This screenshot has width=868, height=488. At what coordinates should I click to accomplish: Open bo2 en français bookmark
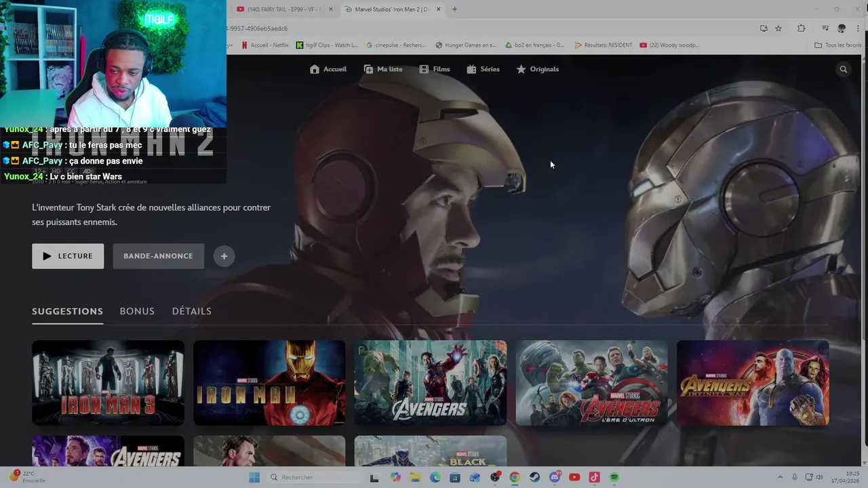[x=535, y=45]
